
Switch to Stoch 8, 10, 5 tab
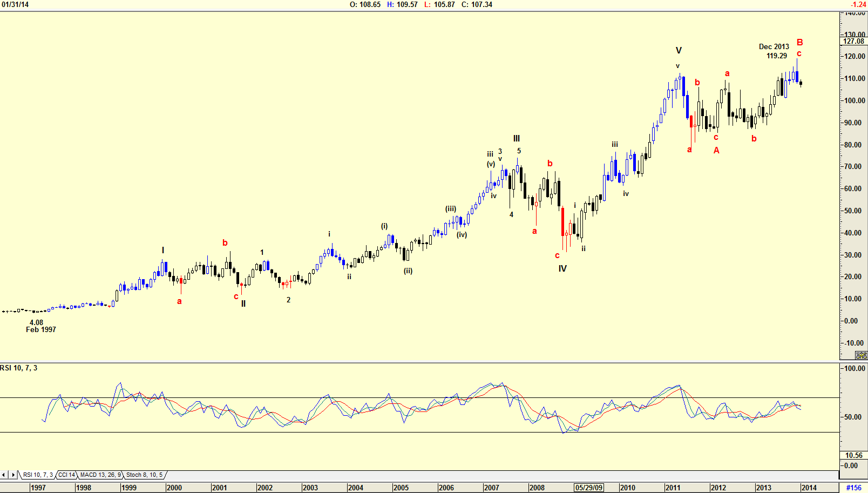[144, 475]
